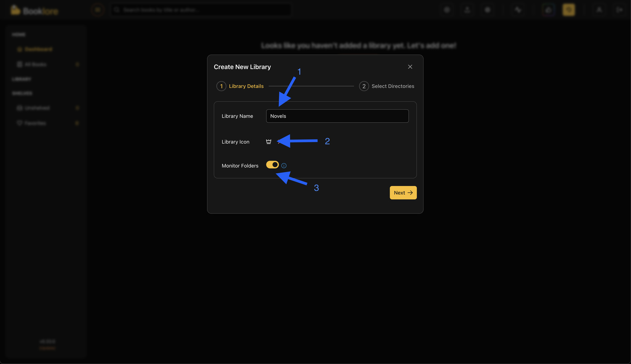The width and height of the screenshot is (631, 364).
Task: Click the logout icon at top right
Action: pos(619,10)
